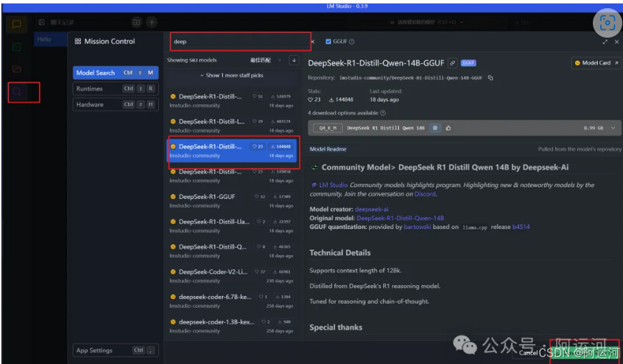Screen dimensions: 623x364
Task: Select DeepSeek-R1-Distill-Q... model result
Action: (x=232, y=251)
